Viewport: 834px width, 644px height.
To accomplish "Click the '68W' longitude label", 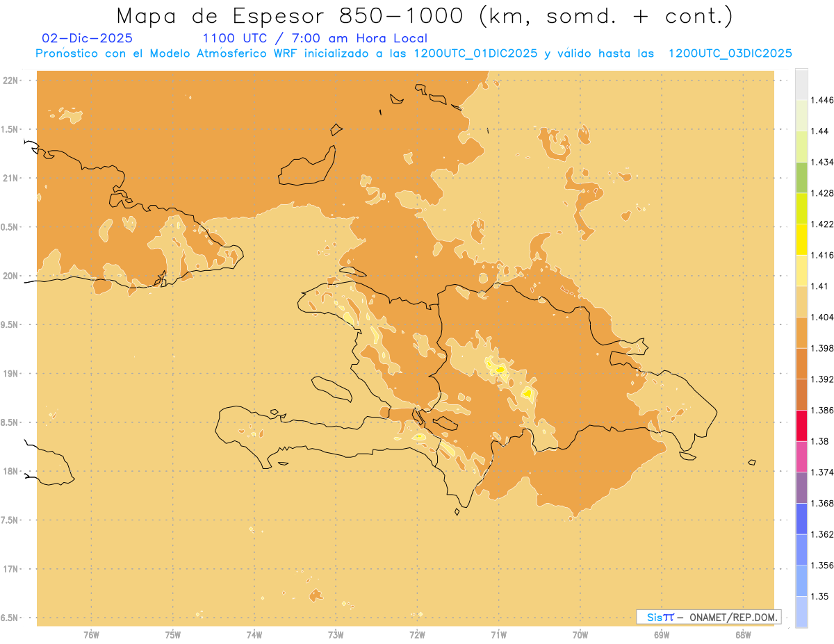I will tap(743, 635).
